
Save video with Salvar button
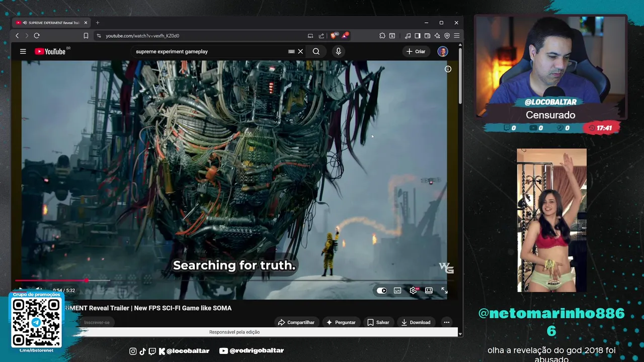coord(378,322)
